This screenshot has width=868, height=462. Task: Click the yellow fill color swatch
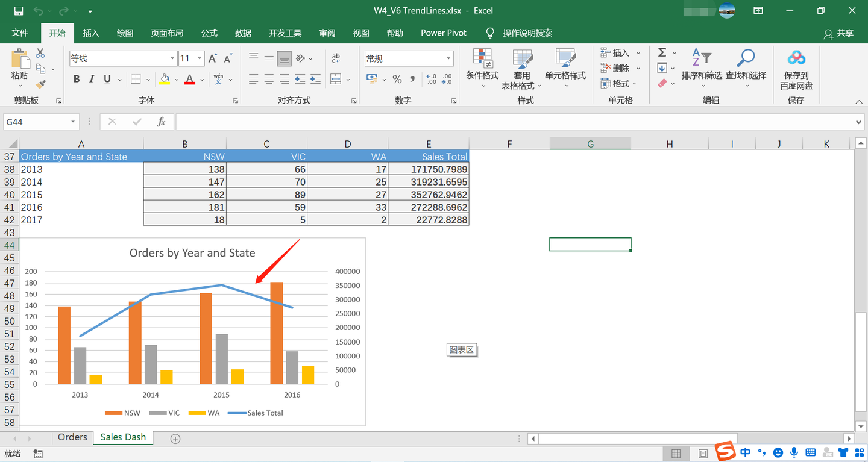tap(165, 79)
